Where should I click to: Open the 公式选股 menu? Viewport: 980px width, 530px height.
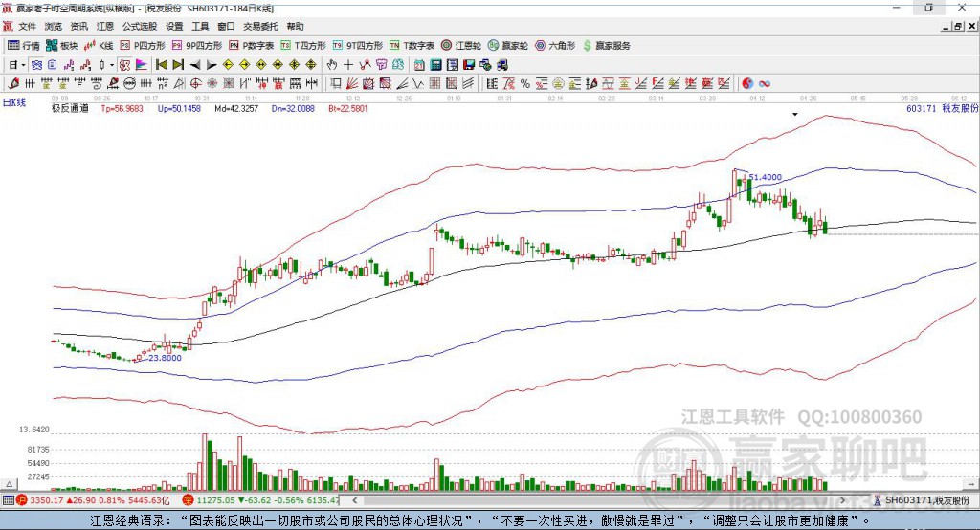coord(140,26)
